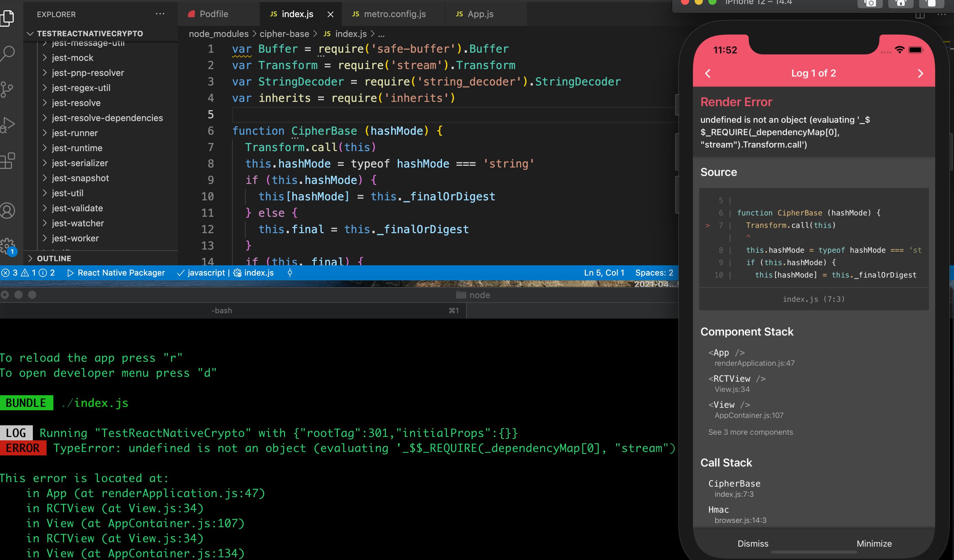Start React Native Packager from status bar
Screen dimensions: 954x560
pyautogui.click(x=116, y=272)
